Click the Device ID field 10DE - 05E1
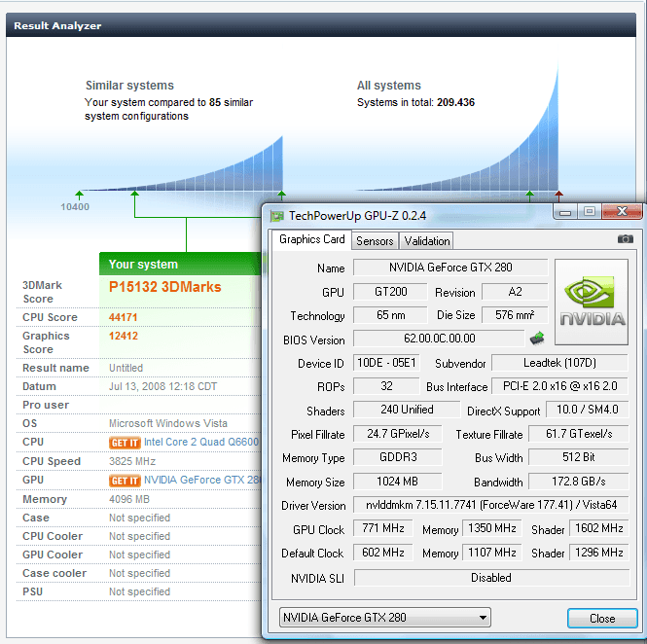The image size is (647, 644). [386, 363]
